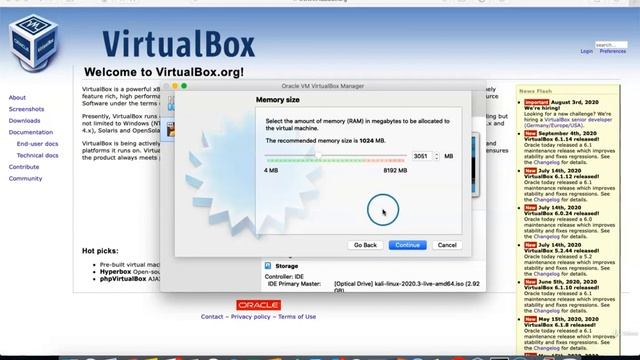Cancel the Memory size wizard
640x360 pixels.
[447, 245]
